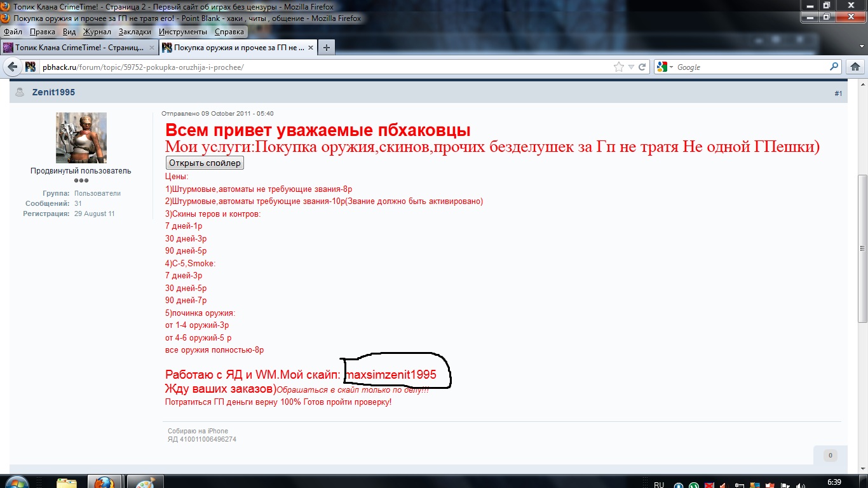Click the pbhack site favicon in address bar
The image size is (868, 488).
coord(31,67)
